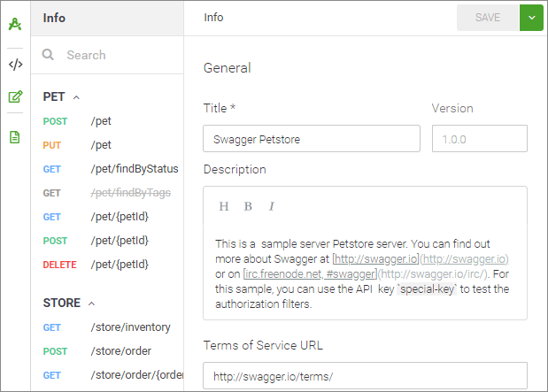The width and height of the screenshot is (548, 392).
Task: Collapse the STORE endpoint group
Action: 91,304
